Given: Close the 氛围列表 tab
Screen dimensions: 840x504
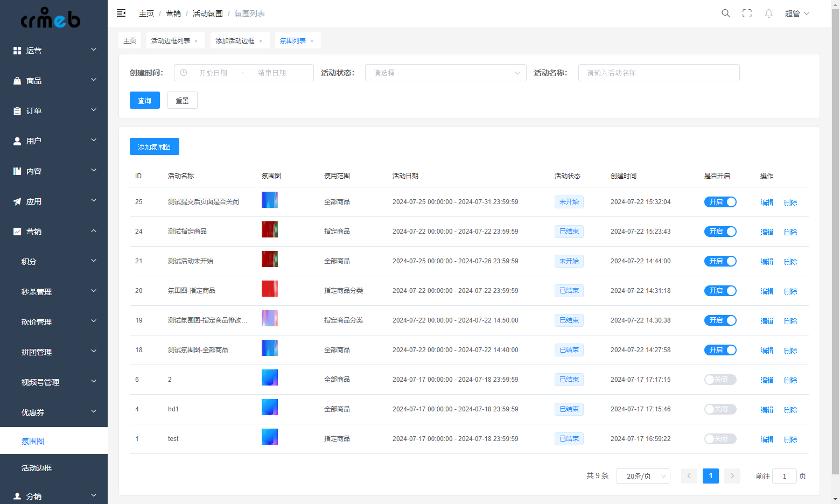Looking at the screenshot, I should coord(312,41).
